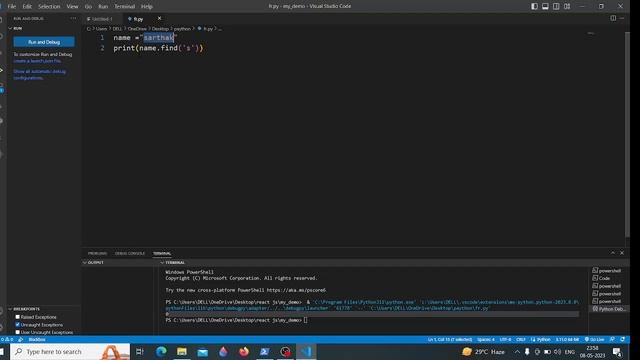The image size is (640, 360).
Task: Click the editor vertical scrollbar
Action: click(627, 135)
